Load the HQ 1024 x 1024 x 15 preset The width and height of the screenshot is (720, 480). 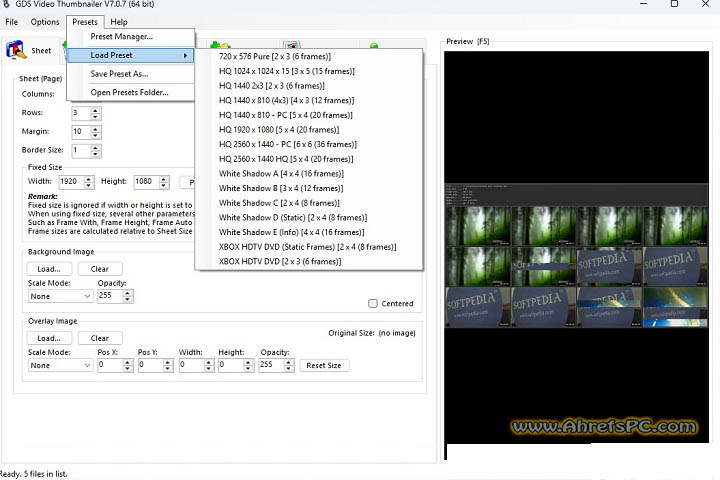coord(309,71)
